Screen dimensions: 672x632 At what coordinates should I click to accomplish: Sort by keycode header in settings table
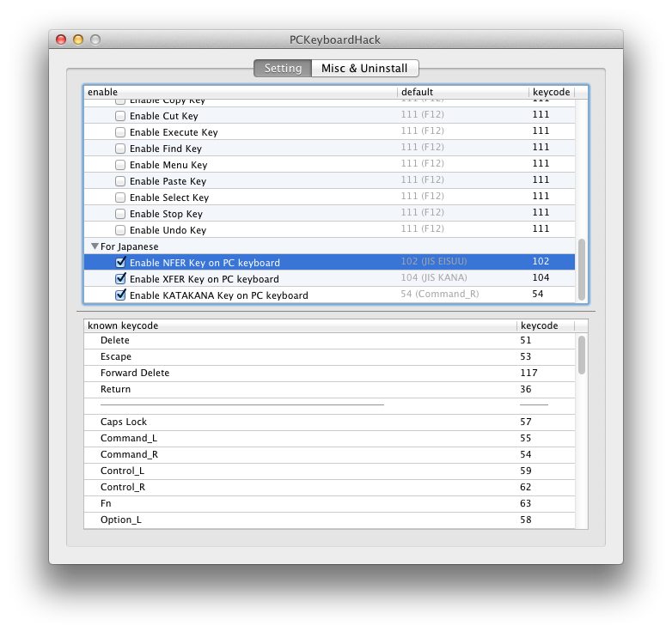[552, 92]
